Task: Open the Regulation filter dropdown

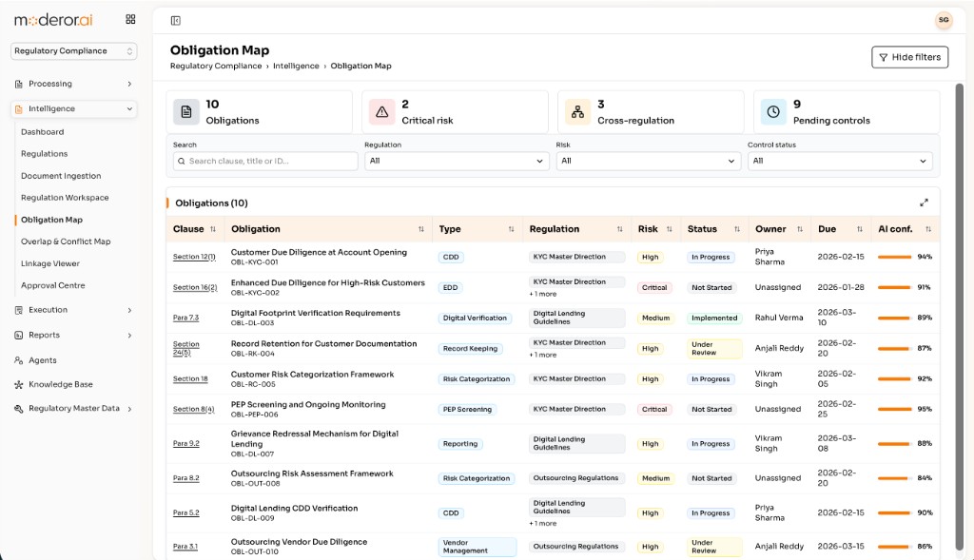Action: tap(457, 161)
